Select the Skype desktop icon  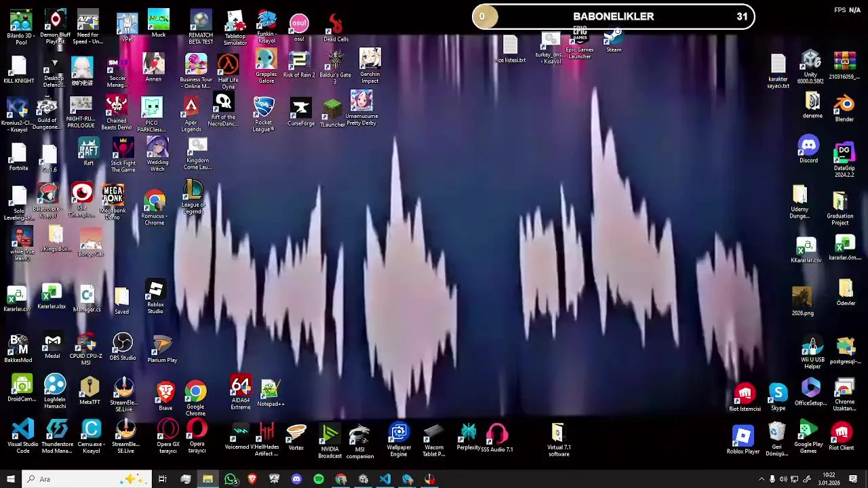(x=778, y=397)
